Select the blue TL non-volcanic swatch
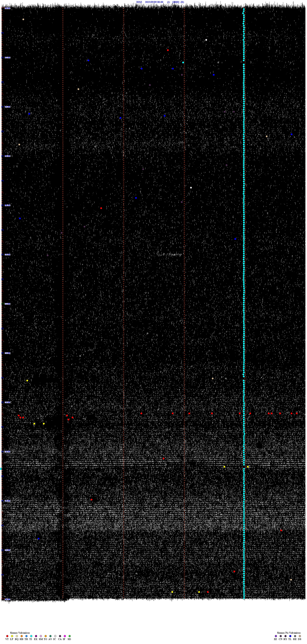Screen dimensions: 307x644 coord(290,636)
